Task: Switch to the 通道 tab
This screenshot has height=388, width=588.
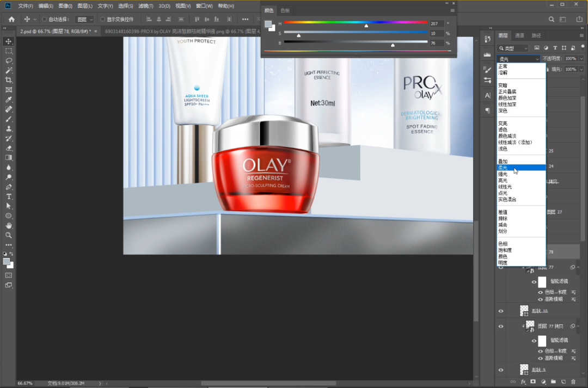Action: (x=519, y=35)
